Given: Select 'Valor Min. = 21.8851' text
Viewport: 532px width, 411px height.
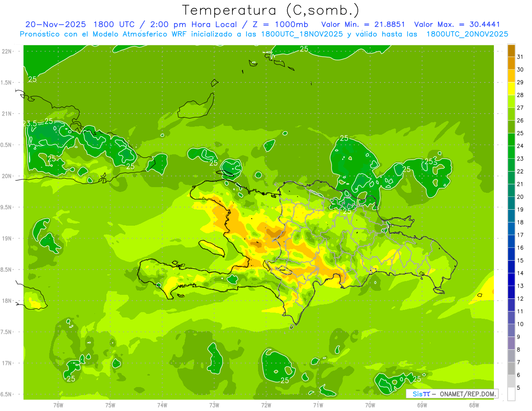Looking at the screenshot, I should coord(363,24).
